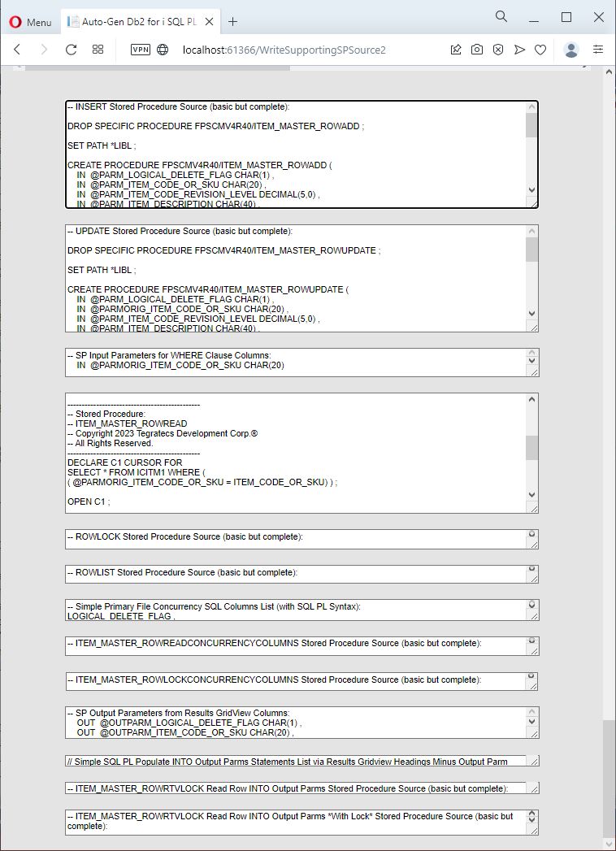Click text 'SELECT * FROM ICITM1 WHERE ('

[137, 472]
